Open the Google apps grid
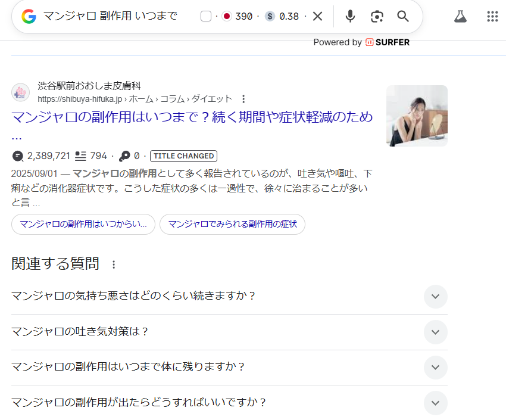 (492, 16)
